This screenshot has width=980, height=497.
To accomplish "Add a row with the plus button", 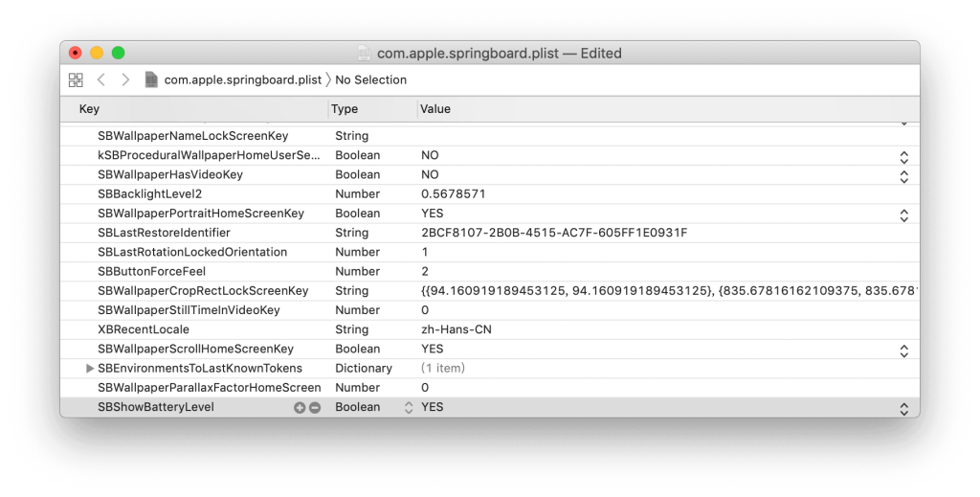I will click(x=300, y=408).
